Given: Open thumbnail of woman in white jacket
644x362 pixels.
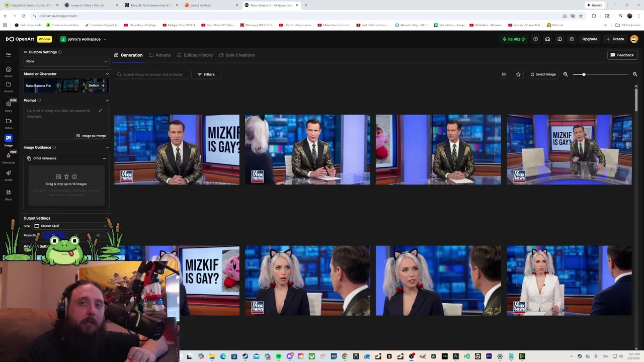Looking at the screenshot, I should (569, 281).
